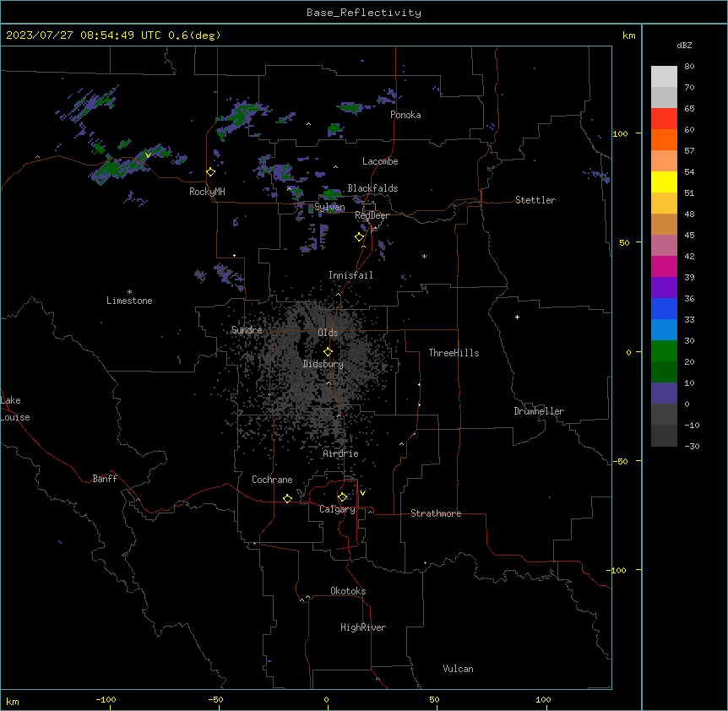Select the red 65 dBZ color swatch

click(x=664, y=118)
